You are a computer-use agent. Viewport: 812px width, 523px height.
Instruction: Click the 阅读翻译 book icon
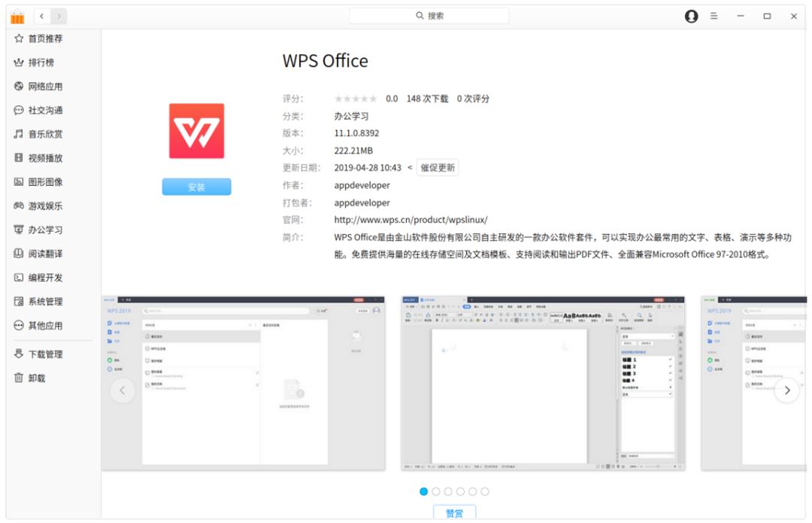click(x=19, y=253)
